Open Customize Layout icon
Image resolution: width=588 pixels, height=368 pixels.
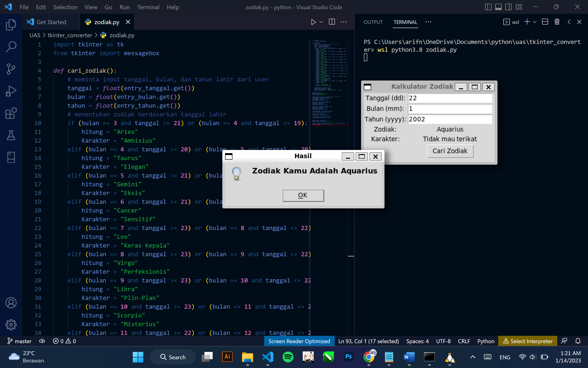click(519, 7)
